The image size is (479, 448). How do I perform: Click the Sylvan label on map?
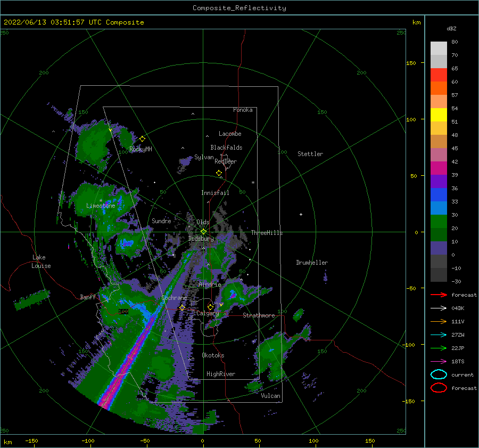coord(204,157)
